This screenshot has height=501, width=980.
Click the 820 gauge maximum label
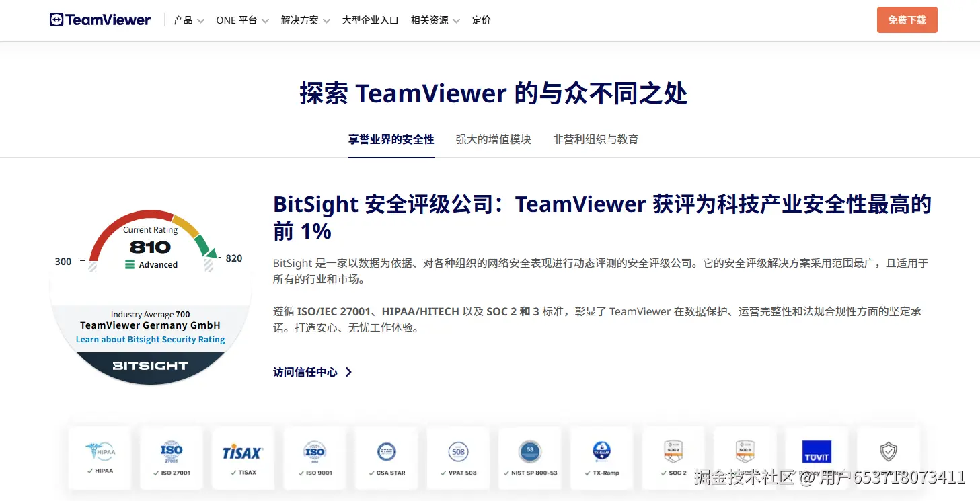[234, 258]
